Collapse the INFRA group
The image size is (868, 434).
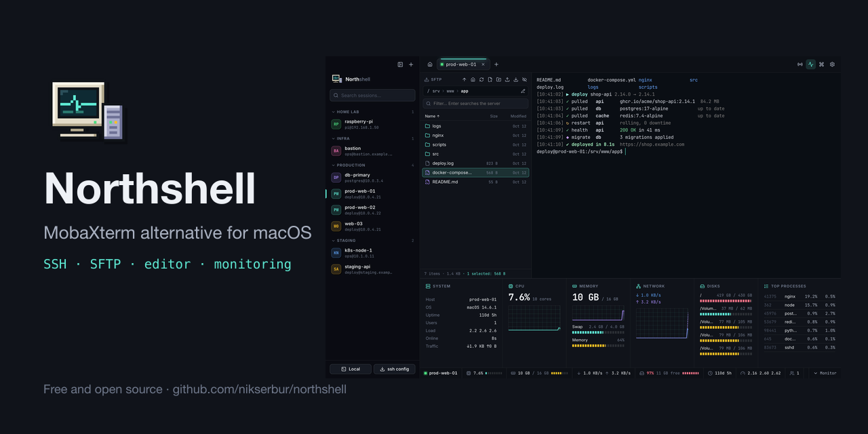click(x=372, y=138)
